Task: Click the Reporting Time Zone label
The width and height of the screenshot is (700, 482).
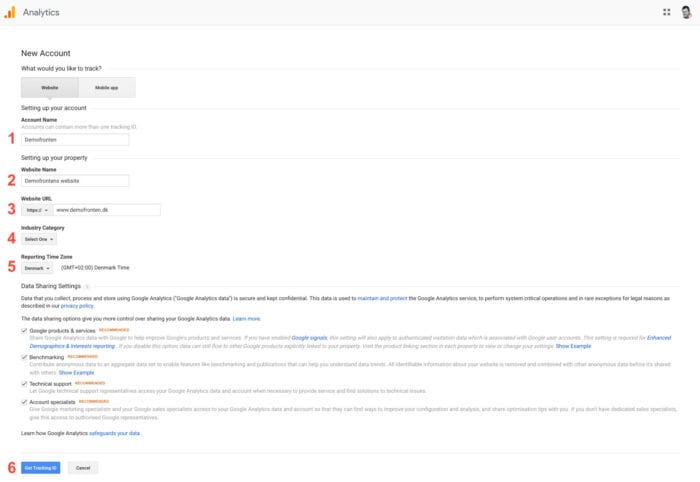Action: point(46,257)
